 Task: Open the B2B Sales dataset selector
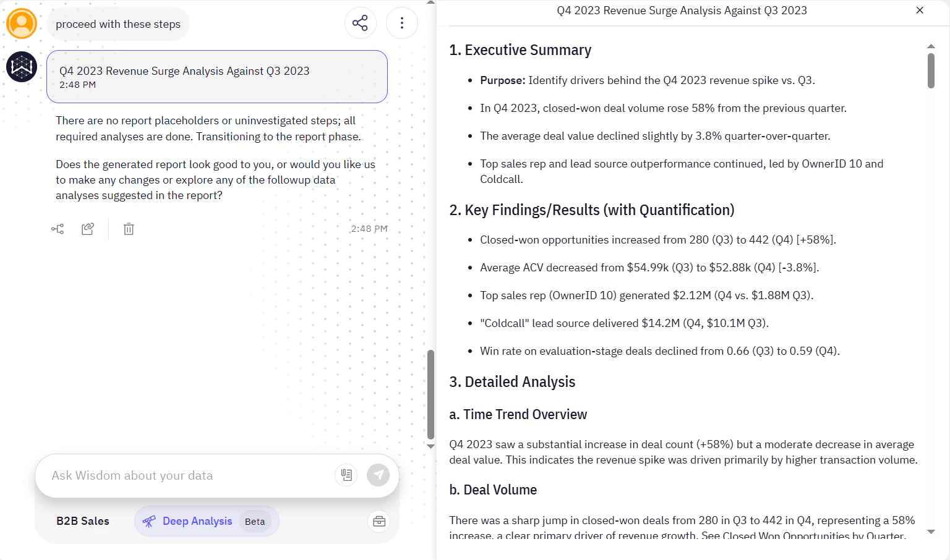83,521
